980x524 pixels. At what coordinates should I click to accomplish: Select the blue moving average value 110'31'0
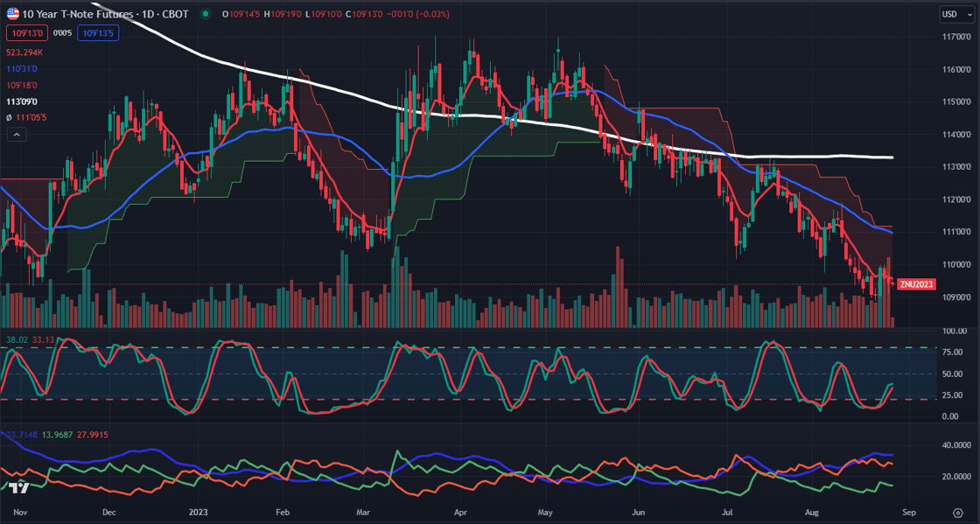(x=22, y=68)
